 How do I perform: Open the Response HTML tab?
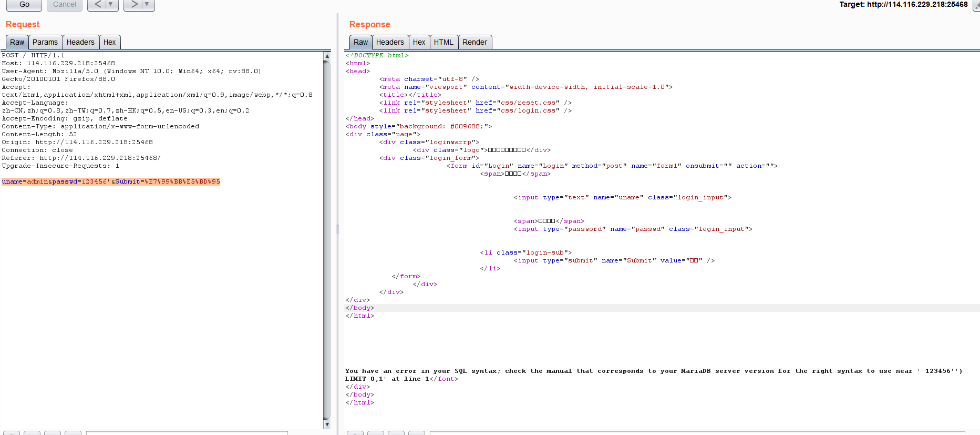tap(443, 42)
